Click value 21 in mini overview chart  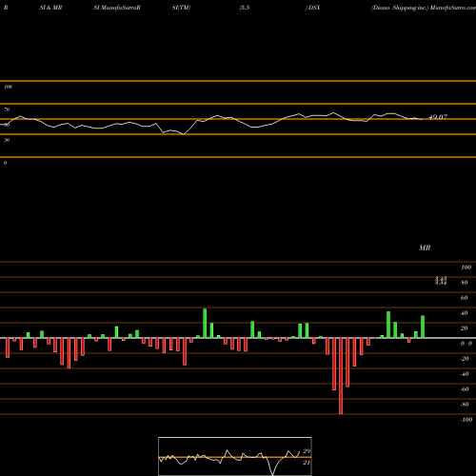pos(307,463)
